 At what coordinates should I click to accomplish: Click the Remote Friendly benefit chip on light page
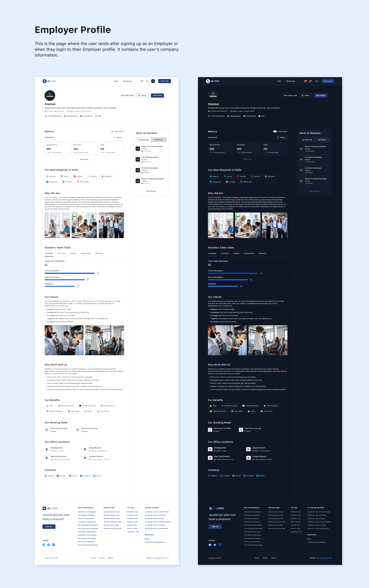pyautogui.click(x=66, y=406)
